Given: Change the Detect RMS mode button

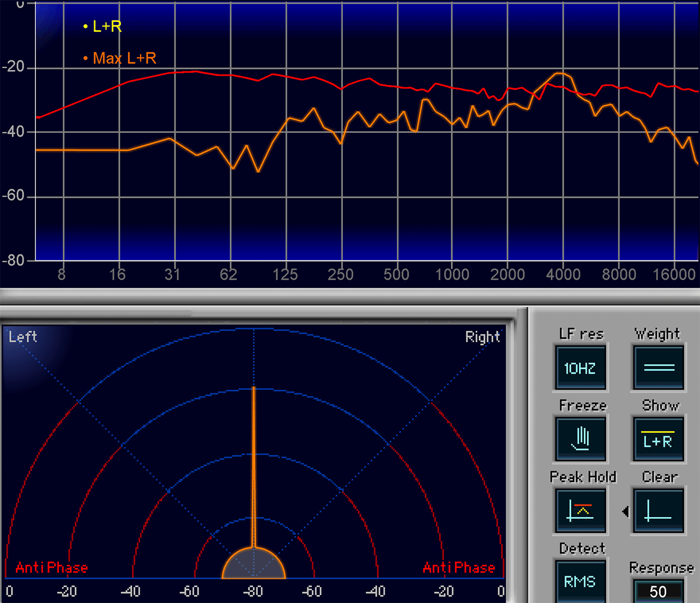Looking at the screenshot, I should pyautogui.click(x=580, y=582).
